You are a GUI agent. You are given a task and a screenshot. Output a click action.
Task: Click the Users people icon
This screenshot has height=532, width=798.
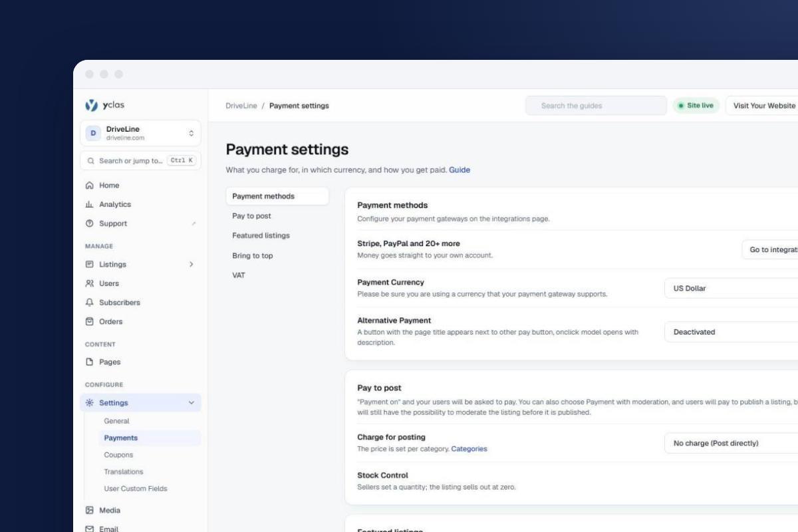click(x=90, y=283)
